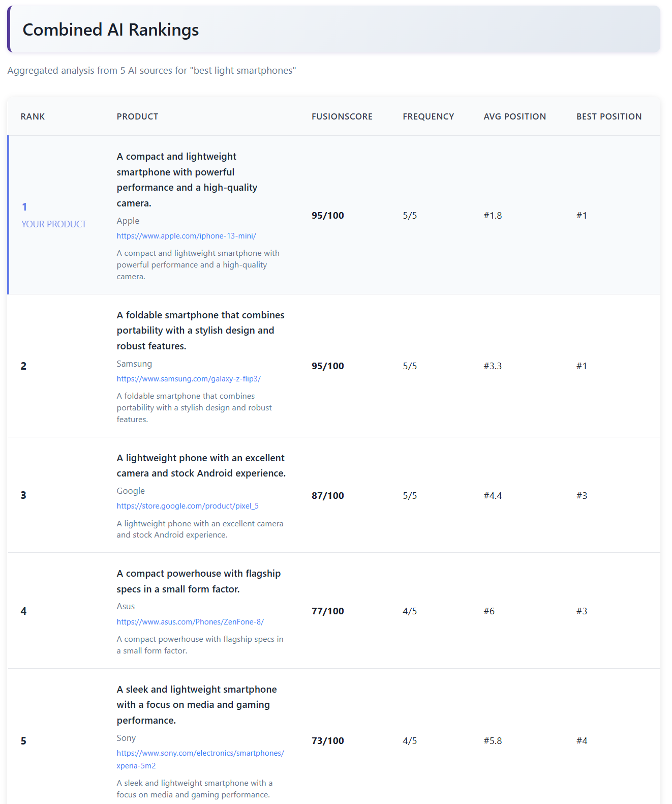Click the 77/100 score in Asus row
This screenshot has width=672, height=804.
tap(327, 611)
